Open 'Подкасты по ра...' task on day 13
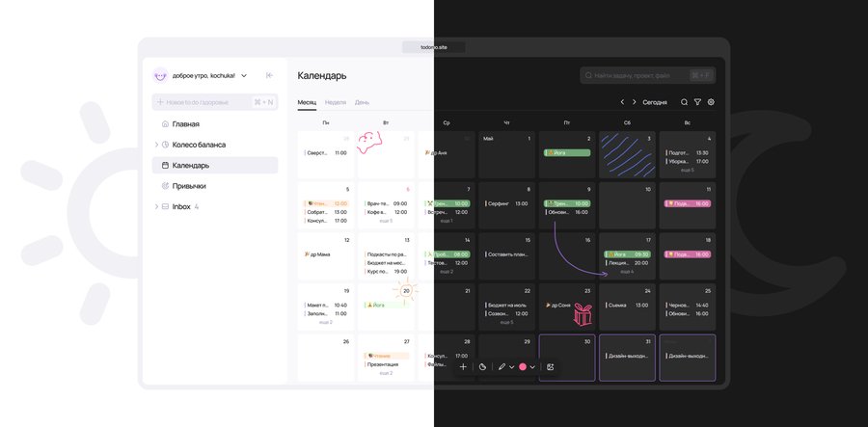Viewport: 868px width, 427px height. tap(387, 254)
